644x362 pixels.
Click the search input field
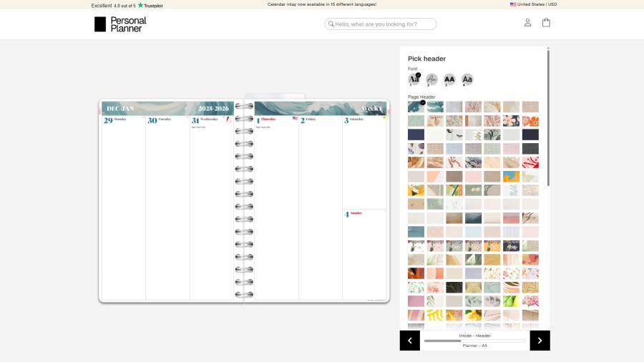click(x=384, y=24)
